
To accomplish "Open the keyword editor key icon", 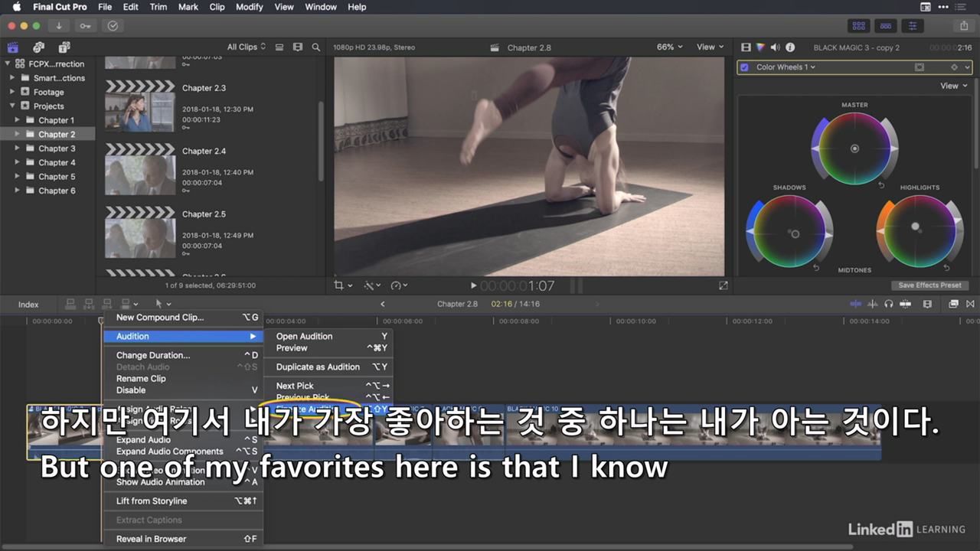I will [86, 26].
